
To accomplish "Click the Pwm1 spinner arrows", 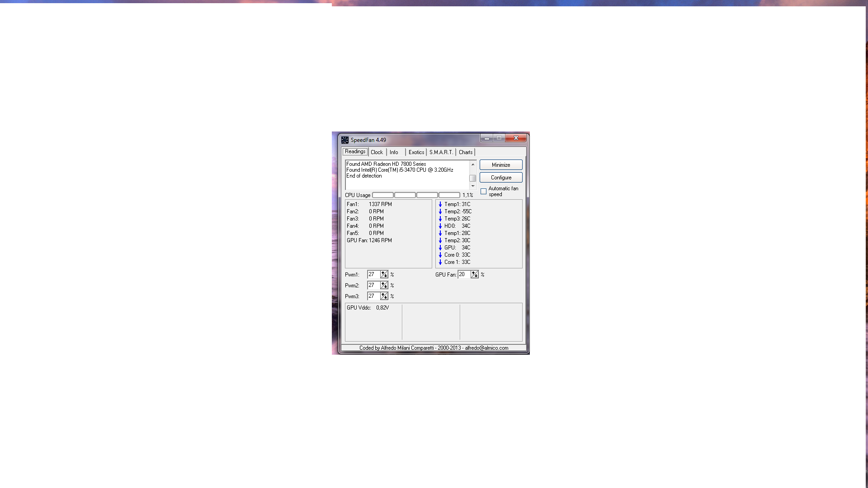I will coord(384,274).
